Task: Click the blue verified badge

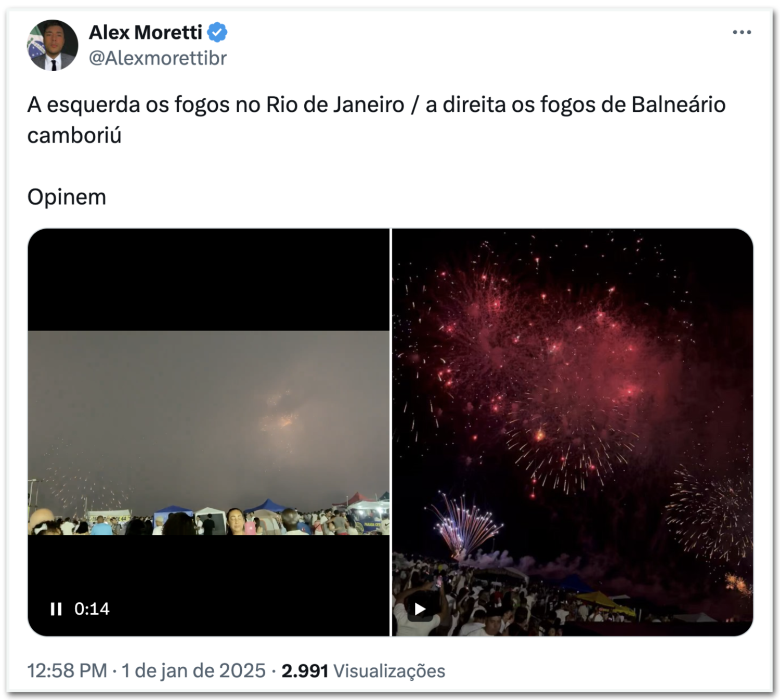Action: 217,32
